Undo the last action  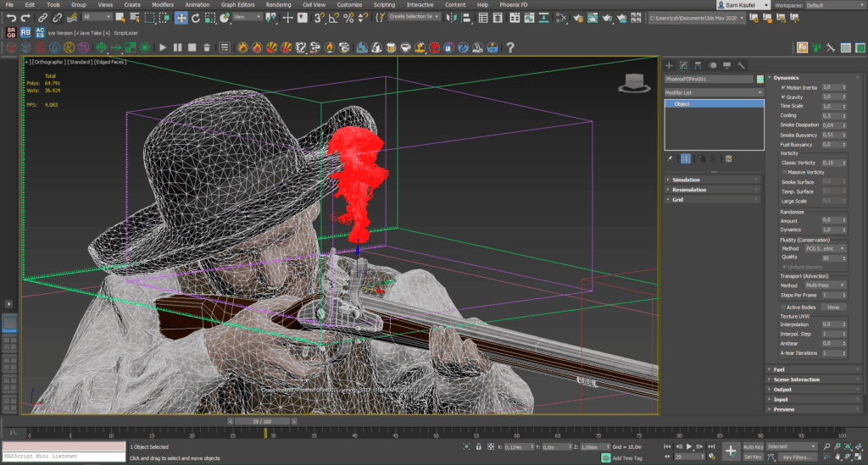(11, 19)
